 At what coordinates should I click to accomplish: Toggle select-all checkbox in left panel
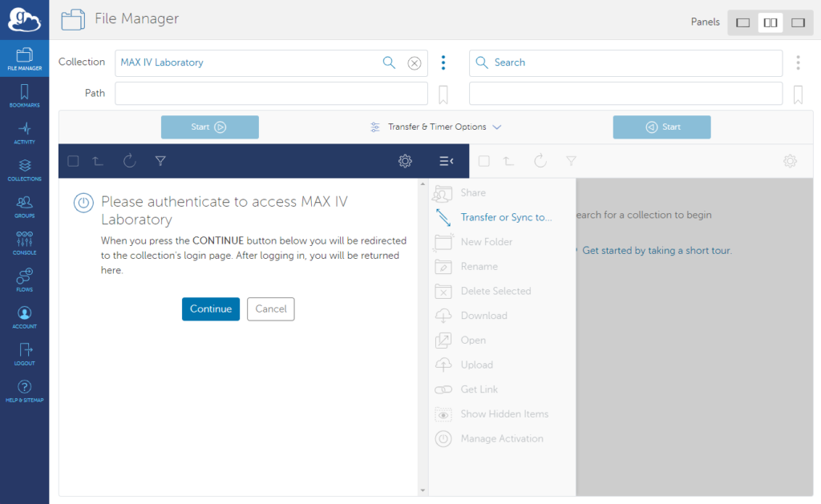[x=73, y=161]
